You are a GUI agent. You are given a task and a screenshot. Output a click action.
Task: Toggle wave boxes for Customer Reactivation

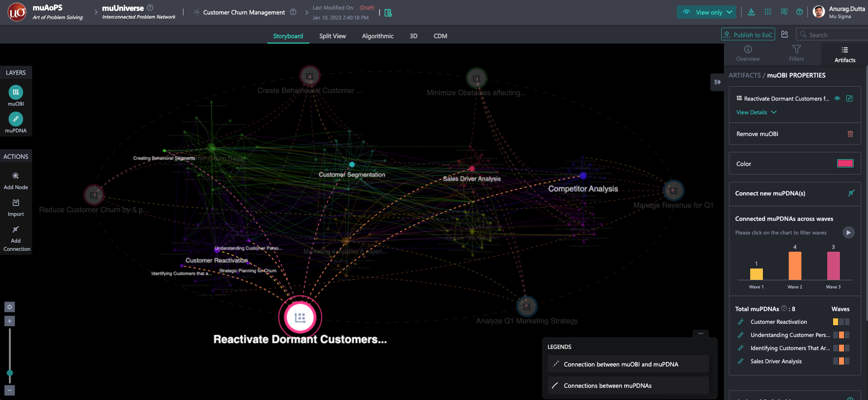841,322
